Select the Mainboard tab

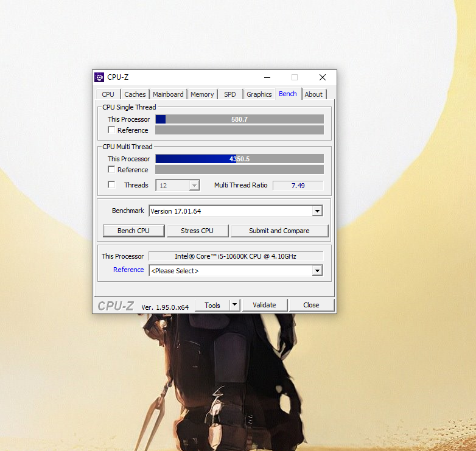coord(168,94)
